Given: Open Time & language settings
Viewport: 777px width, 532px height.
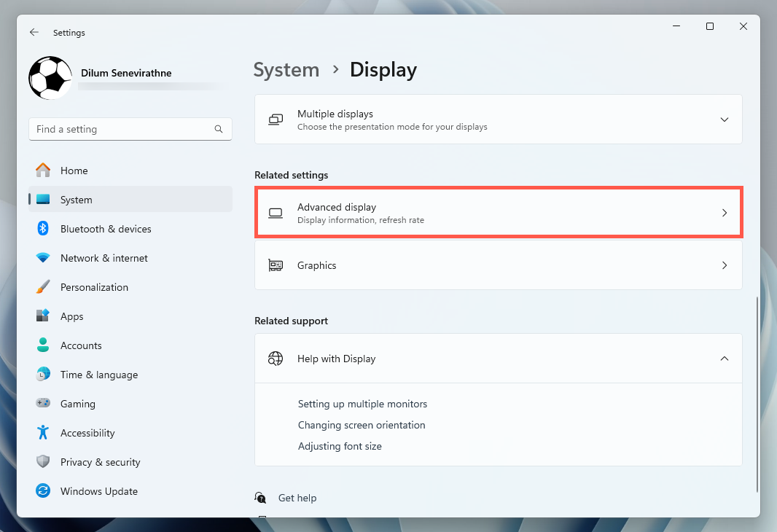Looking at the screenshot, I should coord(98,375).
